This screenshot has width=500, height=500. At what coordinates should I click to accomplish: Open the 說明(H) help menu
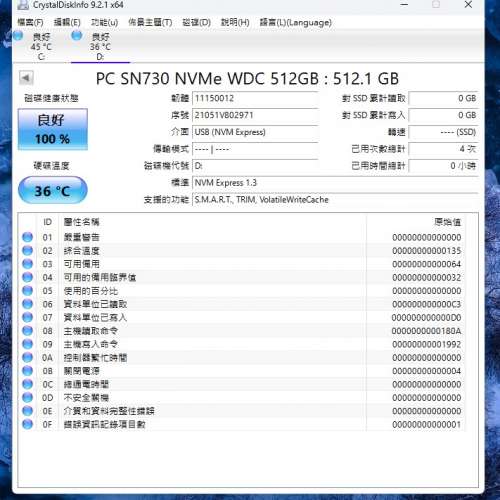235,23
